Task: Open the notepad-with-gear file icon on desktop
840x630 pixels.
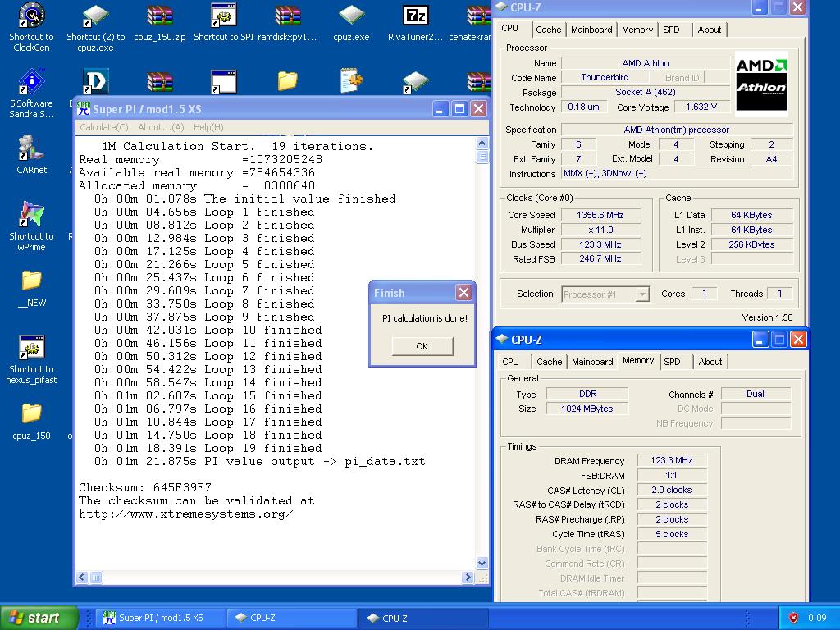Action: coord(351,81)
